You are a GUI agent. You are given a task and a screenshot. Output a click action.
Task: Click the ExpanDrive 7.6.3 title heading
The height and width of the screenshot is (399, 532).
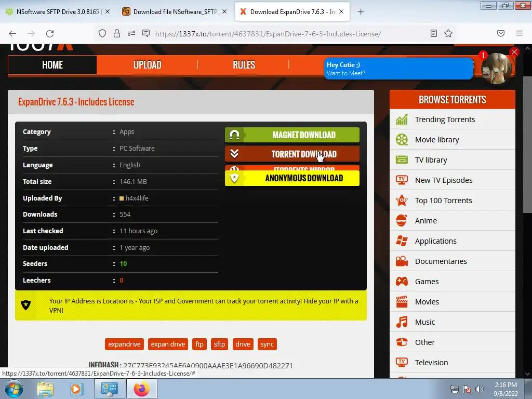tap(76, 102)
